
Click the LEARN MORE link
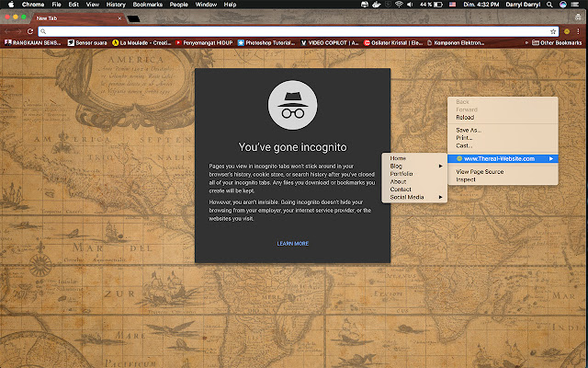(x=292, y=244)
